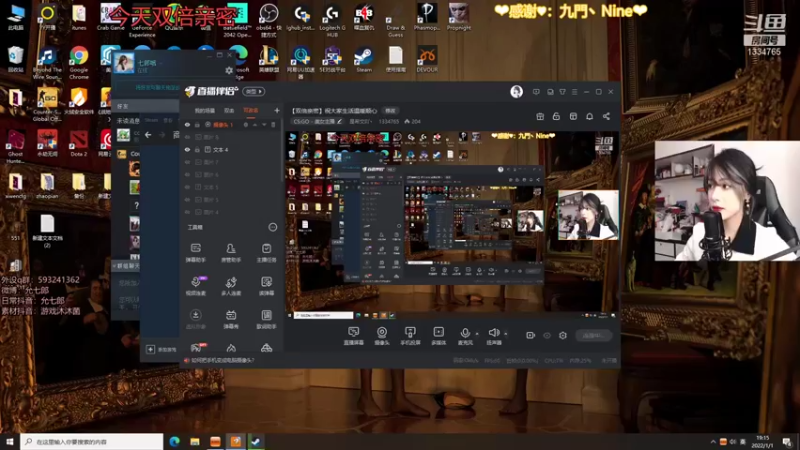Delete the camera 1 layer trash icon

click(273, 124)
